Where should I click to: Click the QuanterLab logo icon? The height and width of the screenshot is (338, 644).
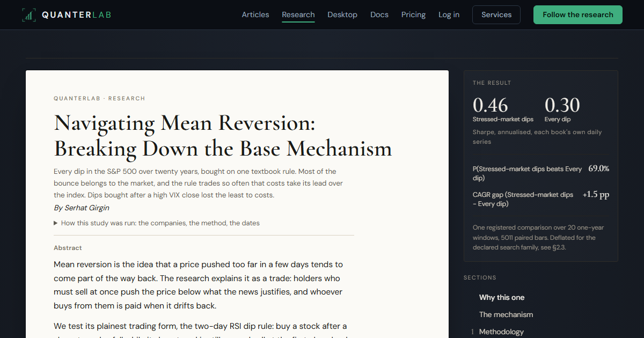coord(28,15)
